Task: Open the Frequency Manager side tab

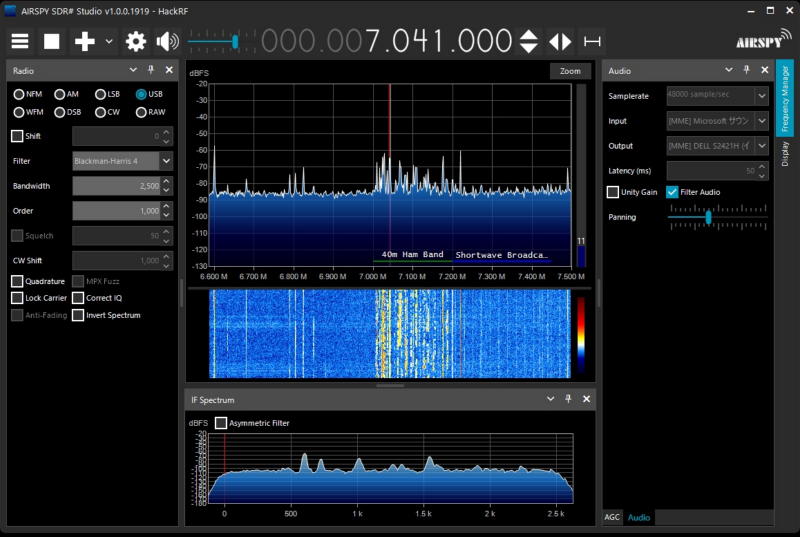Action: tap(785, 98)
